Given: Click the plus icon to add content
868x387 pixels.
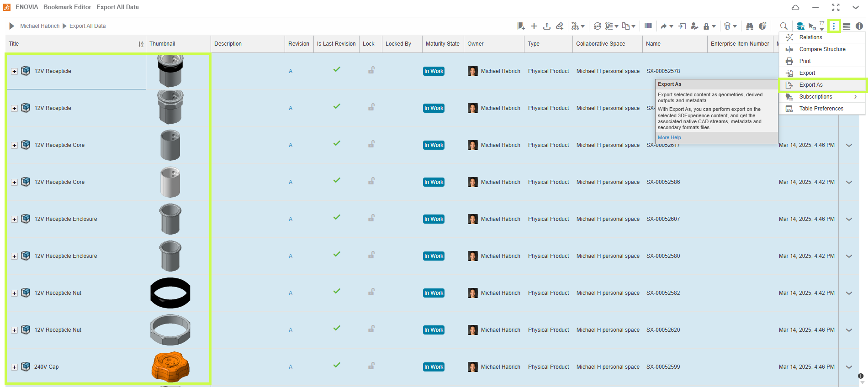Looking at the screenshot, I should 534,26.
